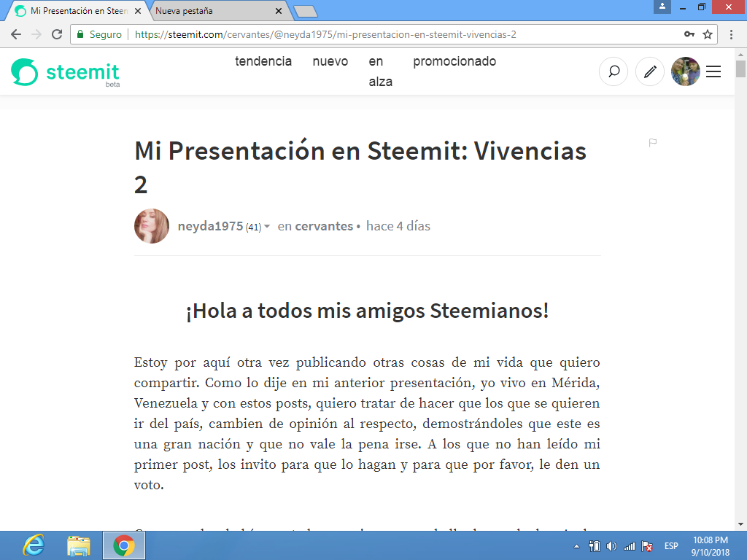
Task: Close the Mi Presentación tab
Action: pyautogui.click(x=138, y=11)
